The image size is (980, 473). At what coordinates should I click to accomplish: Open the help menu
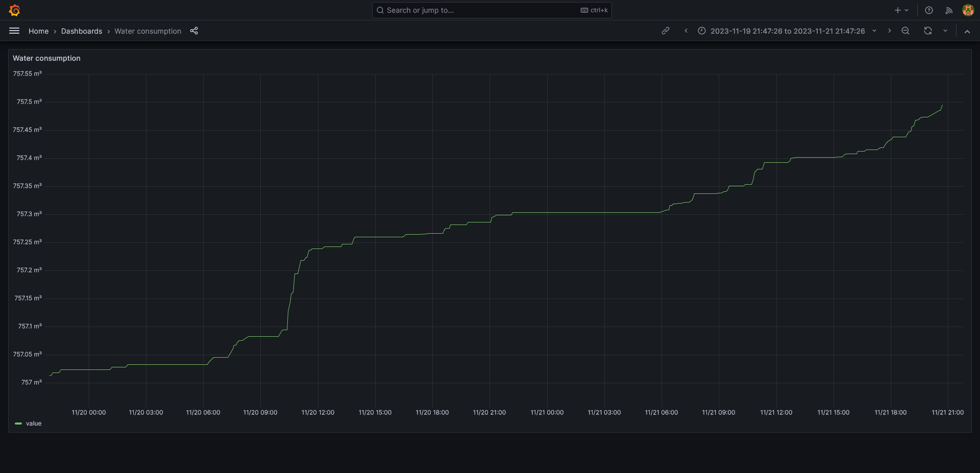(x=929, y=10)
